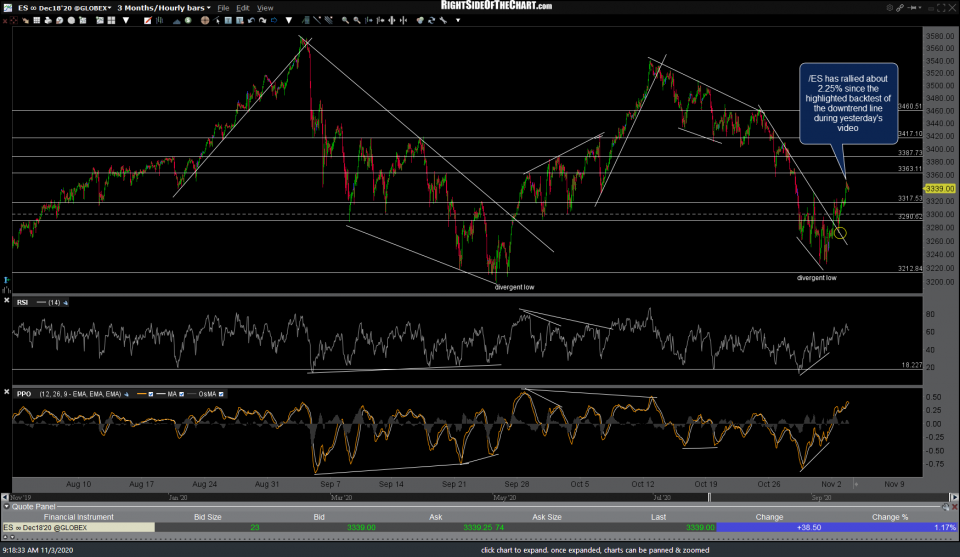Click the chart application icon at top-left
The image size is (960, 557).
click(x=7, y=7)
